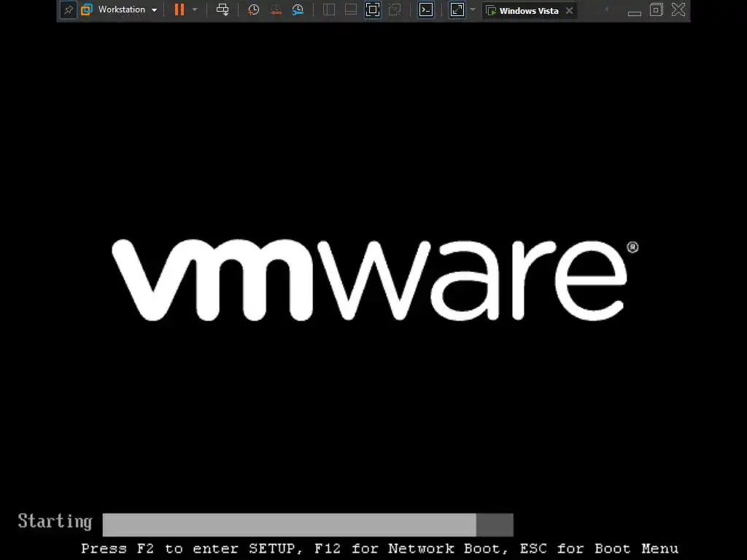Toggle the thumbnail bar view
Image resolution: width=747 pixels, height=560 pixels.
(351, 9)
